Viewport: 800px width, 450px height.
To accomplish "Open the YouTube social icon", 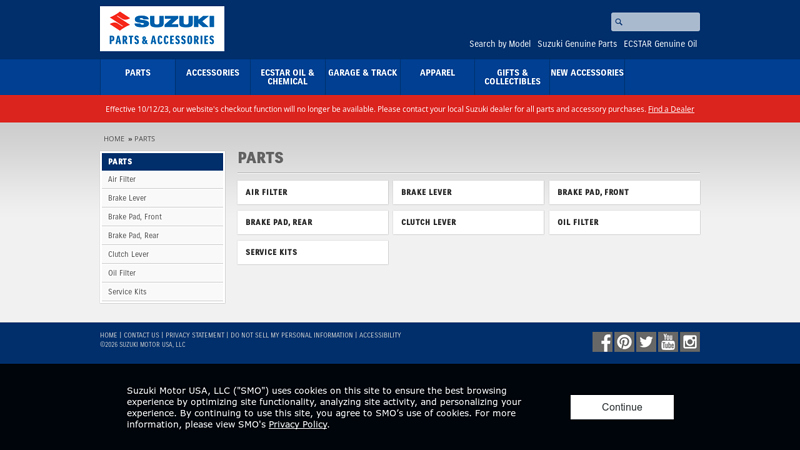I will [x=668, y=342].
